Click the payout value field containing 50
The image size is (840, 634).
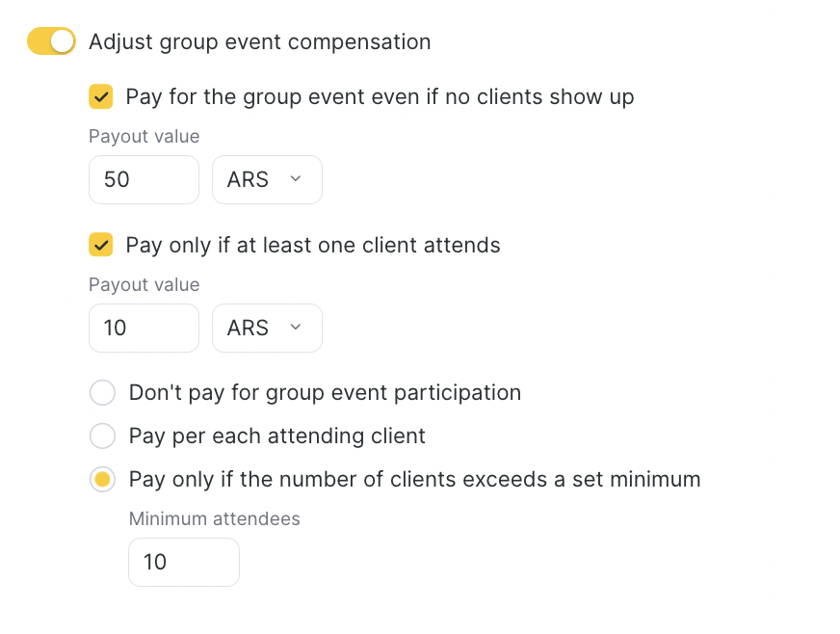tap(144, 180)
